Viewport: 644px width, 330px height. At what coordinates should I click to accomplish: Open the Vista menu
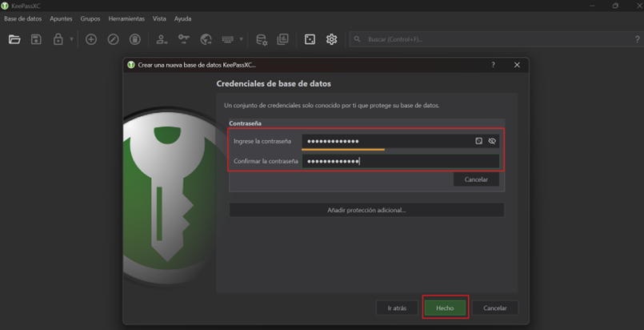(x=159, y=19)
